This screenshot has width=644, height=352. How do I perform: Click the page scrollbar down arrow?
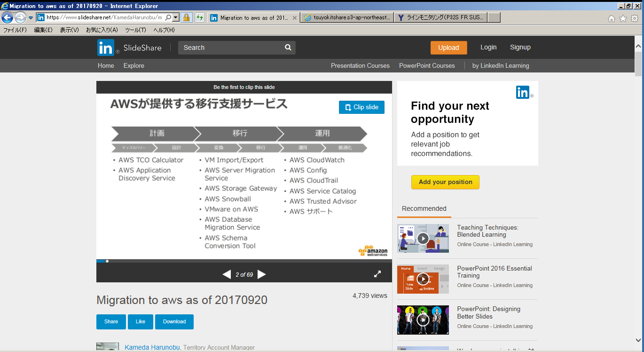(638, 340)
